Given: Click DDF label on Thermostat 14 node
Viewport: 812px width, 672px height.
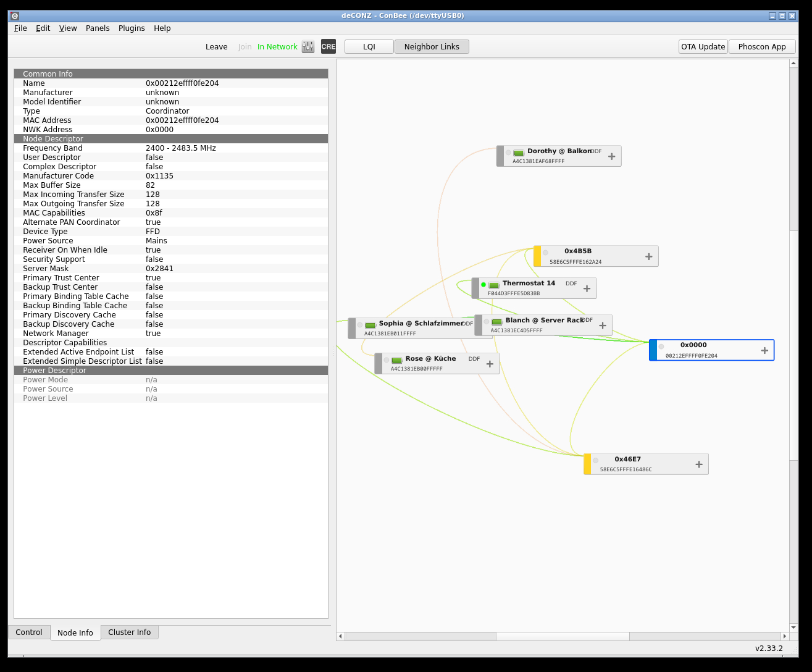Looking at the screenshot, I should point(571,283).
